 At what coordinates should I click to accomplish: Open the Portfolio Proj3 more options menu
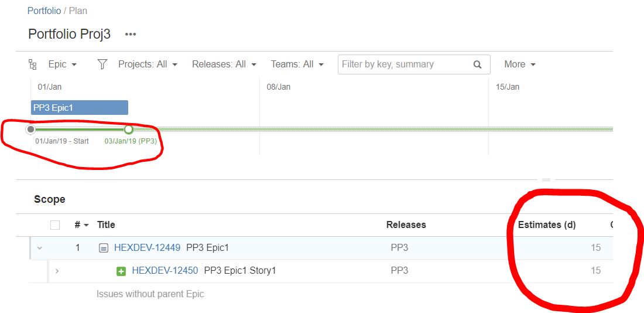point(131,34)
